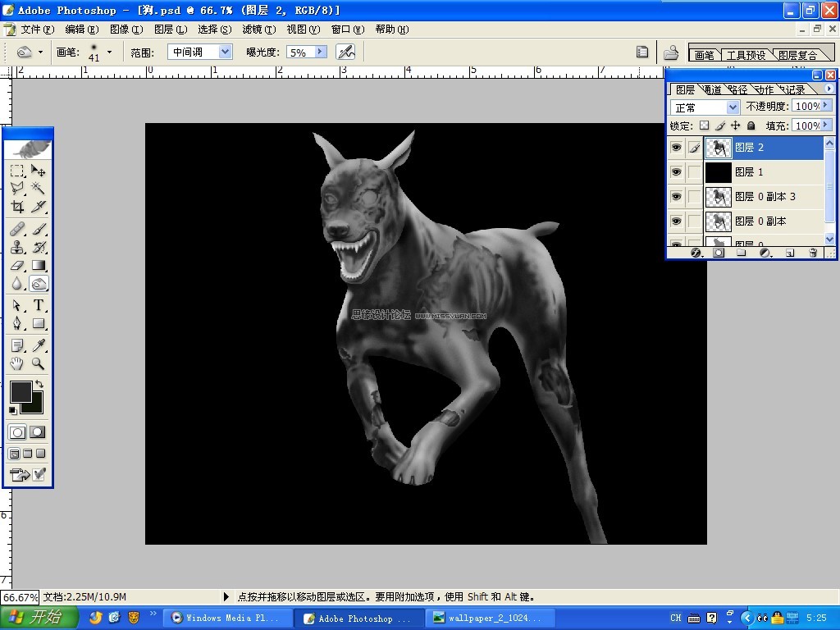Open the foreground color swatch

pos(21,391)
